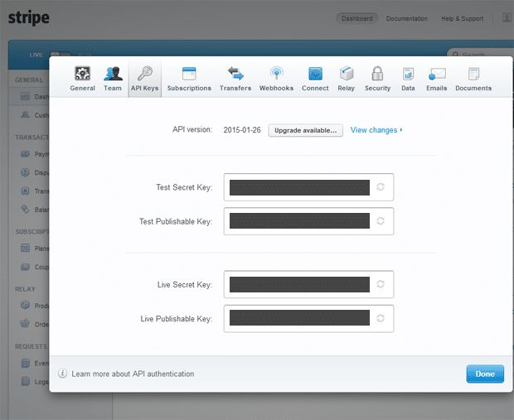This screenshot has height=420, width=514.
Task: Select the API Keys tab
Action: click(x=144, y=79)
